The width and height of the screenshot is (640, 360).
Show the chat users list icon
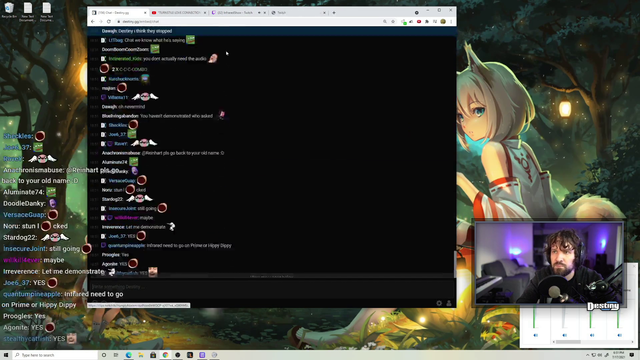[x=449, y=303]
